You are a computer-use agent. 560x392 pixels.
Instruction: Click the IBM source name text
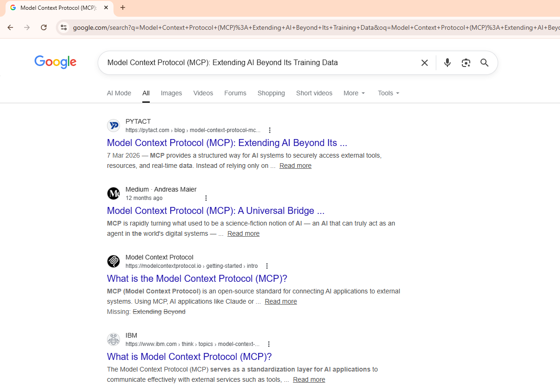pos(131,335)
